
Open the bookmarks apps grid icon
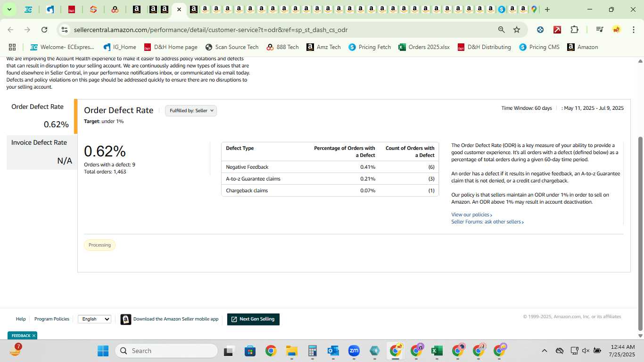[12, 47]
